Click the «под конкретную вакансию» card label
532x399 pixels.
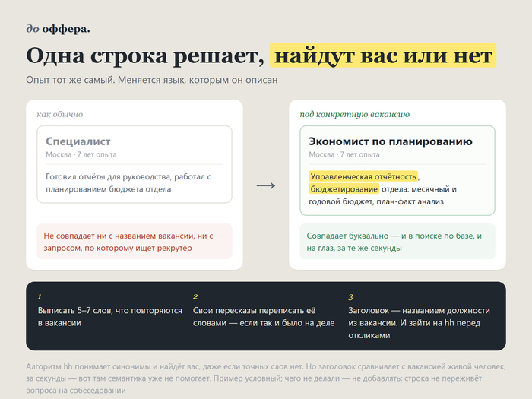tap(355, 114)
